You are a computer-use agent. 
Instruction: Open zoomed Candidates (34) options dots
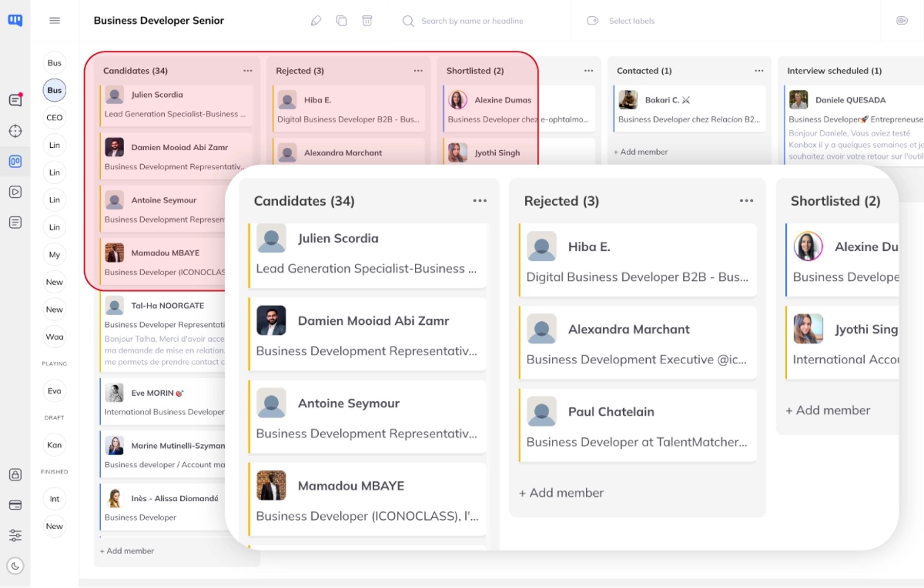[x=479, y=201]
